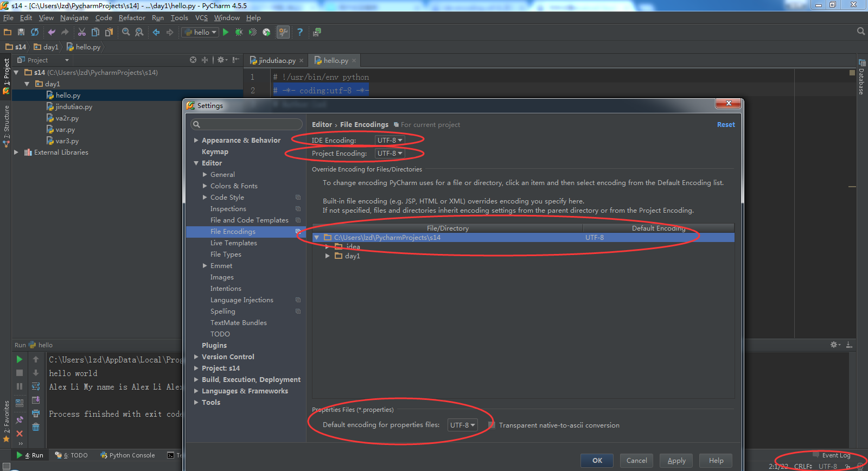The height and width of the screenshot is (471, 868).
Task: Select File Types in settings tree
Action: coord(226,254)
